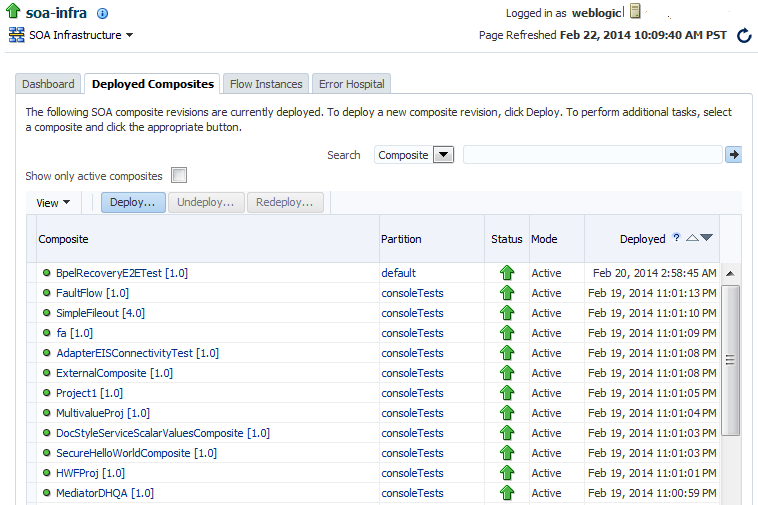Click the Redeploy... button

[x=285, y=202]
